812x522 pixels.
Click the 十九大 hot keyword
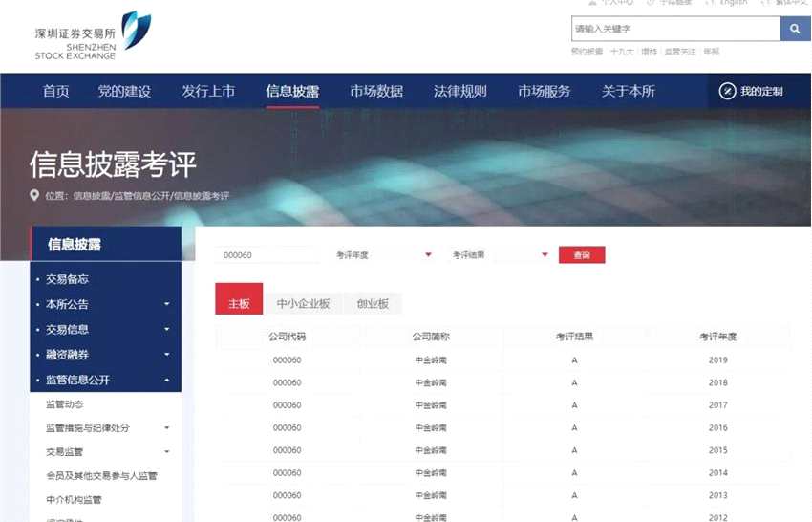point(622,52)
